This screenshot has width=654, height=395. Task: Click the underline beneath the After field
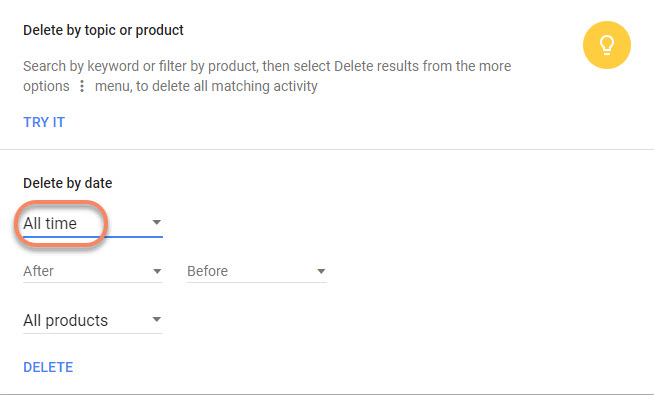(93, 282)
